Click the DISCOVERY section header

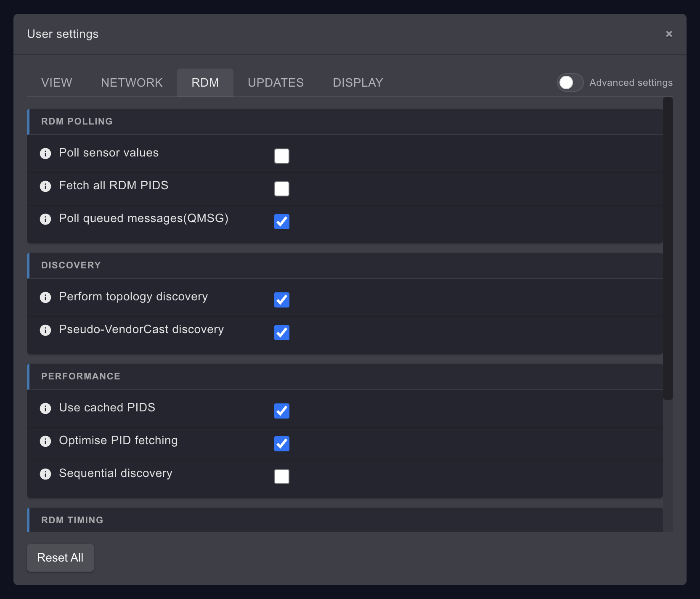pos(345,265)
